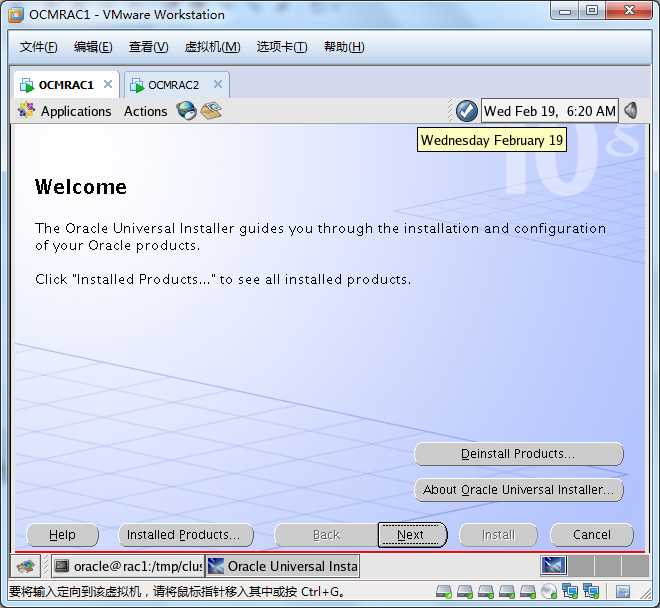Maximize the VMware Workstation window
The height and width of the screenshot is (608, 660).
(x=592, y=11)
